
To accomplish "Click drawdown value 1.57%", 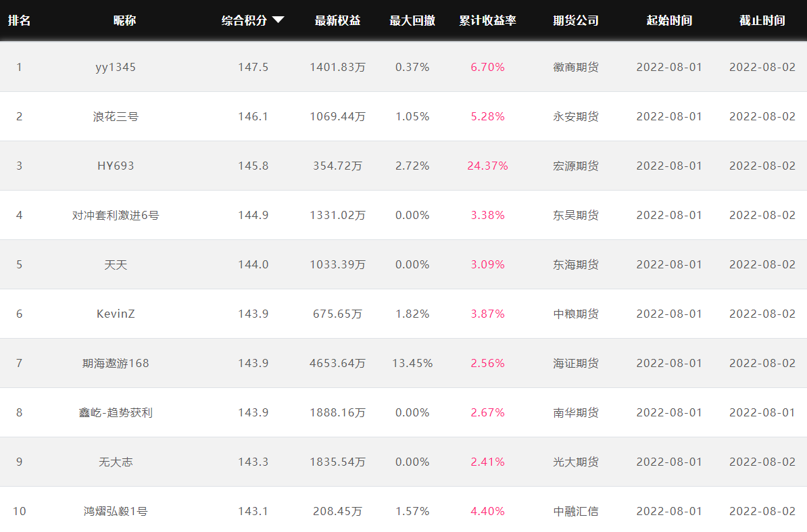I will click(x=412, y=512).
